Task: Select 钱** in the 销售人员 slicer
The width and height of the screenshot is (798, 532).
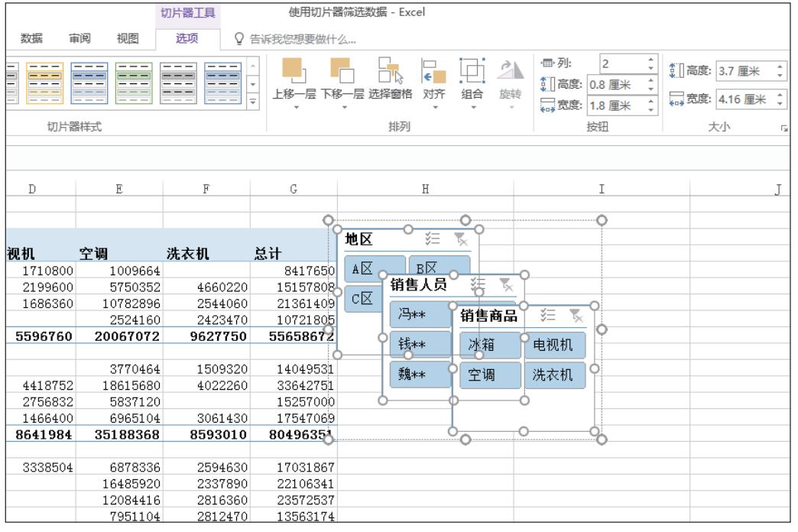Action: [x=420, y=345]
